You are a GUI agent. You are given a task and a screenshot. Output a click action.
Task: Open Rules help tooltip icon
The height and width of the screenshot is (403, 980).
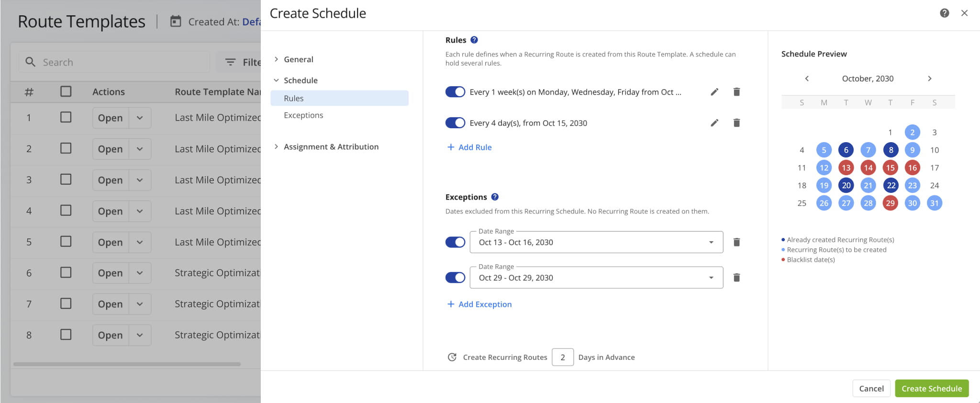coord(474,40)
